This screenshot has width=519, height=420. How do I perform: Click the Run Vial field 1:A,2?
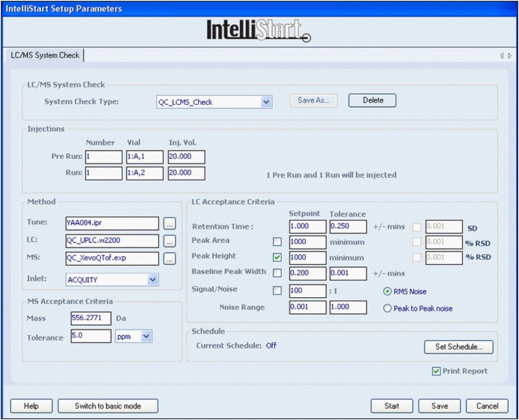145,173
